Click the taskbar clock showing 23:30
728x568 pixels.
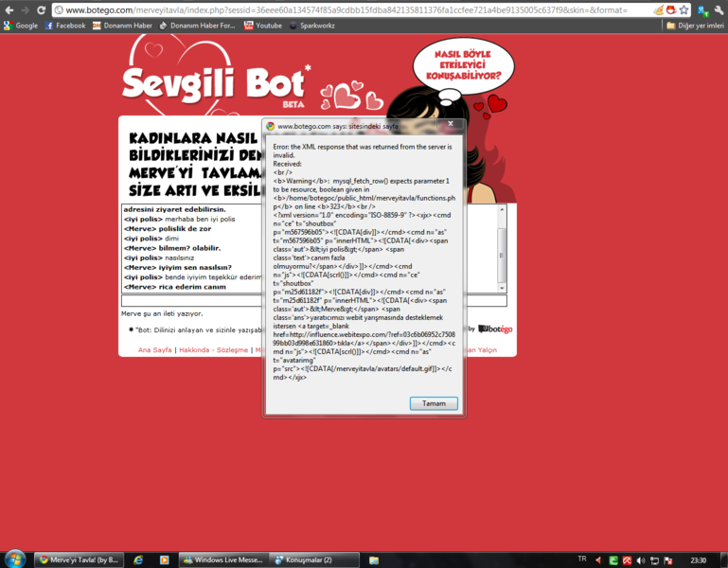point(698,560)
